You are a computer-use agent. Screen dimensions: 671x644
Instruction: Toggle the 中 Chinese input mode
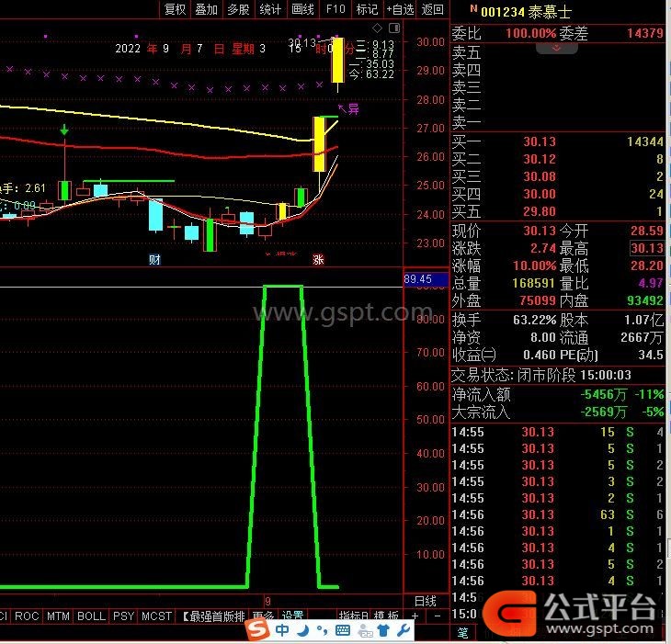coord(282,630)
